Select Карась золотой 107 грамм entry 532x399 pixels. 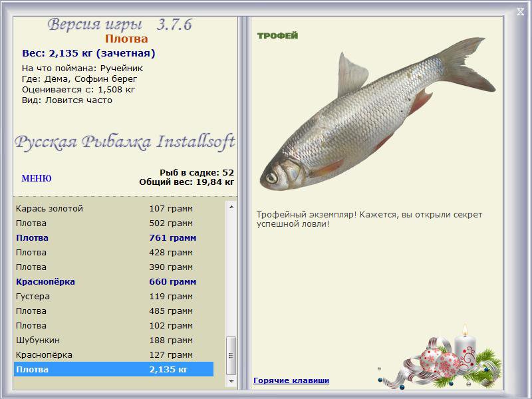pyautogui.click(x=114, y=208)
